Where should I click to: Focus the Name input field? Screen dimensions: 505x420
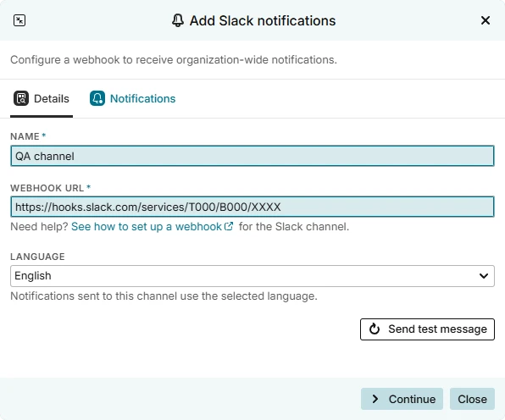(x=252, y=156)
